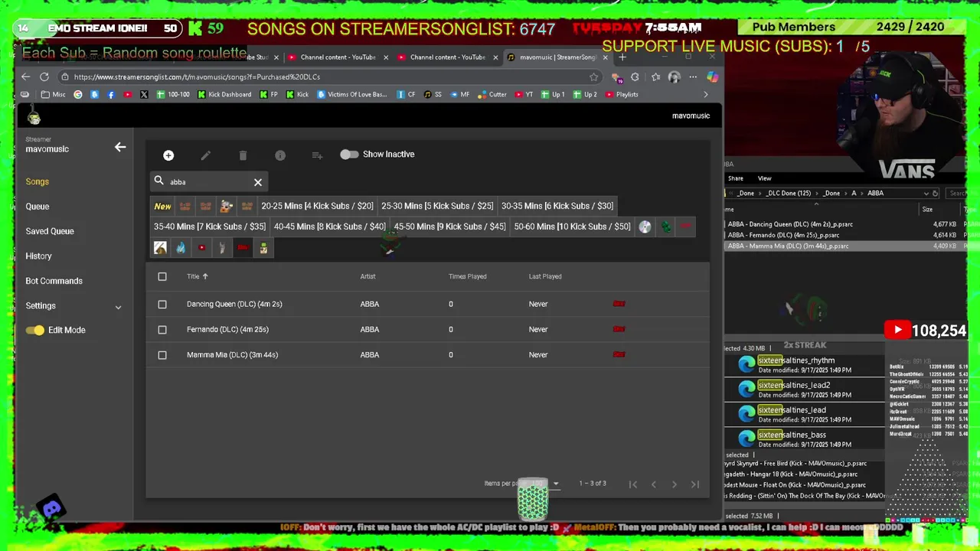The width and height of the screenshot is (980, 551).
Task: Bookmark page with the star icon
Action: click(x=593, y=77)
